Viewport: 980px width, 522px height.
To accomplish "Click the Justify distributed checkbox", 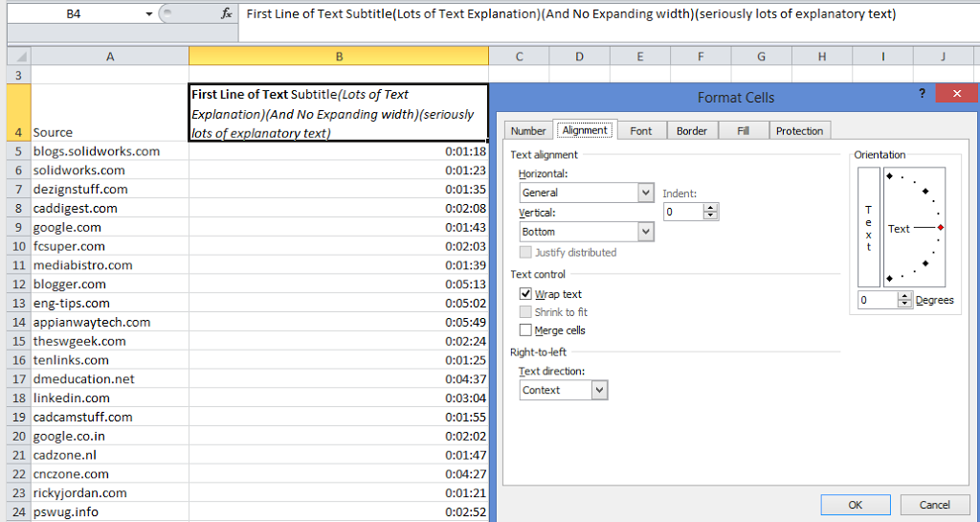I will [x=525, y=252].
